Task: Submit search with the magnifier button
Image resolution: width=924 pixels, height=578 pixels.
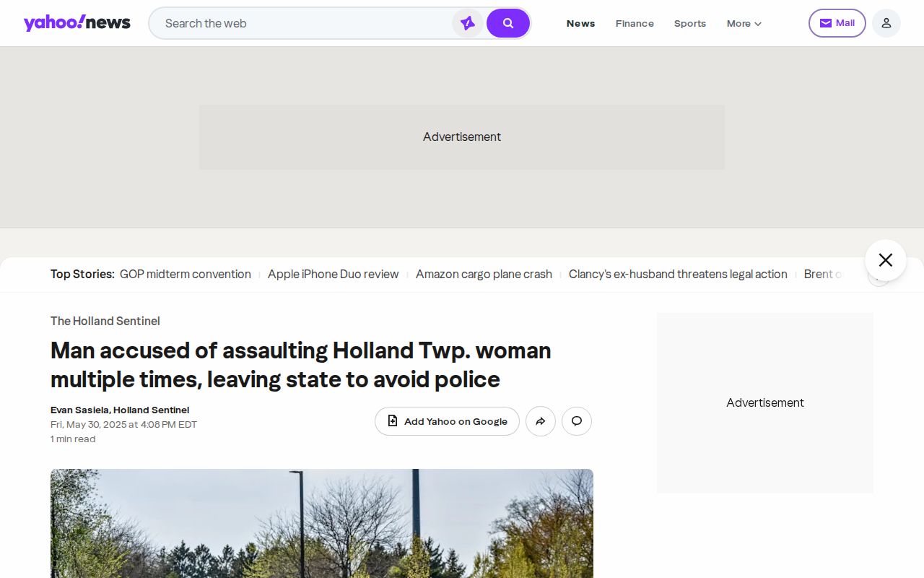Action: [508, 23]
